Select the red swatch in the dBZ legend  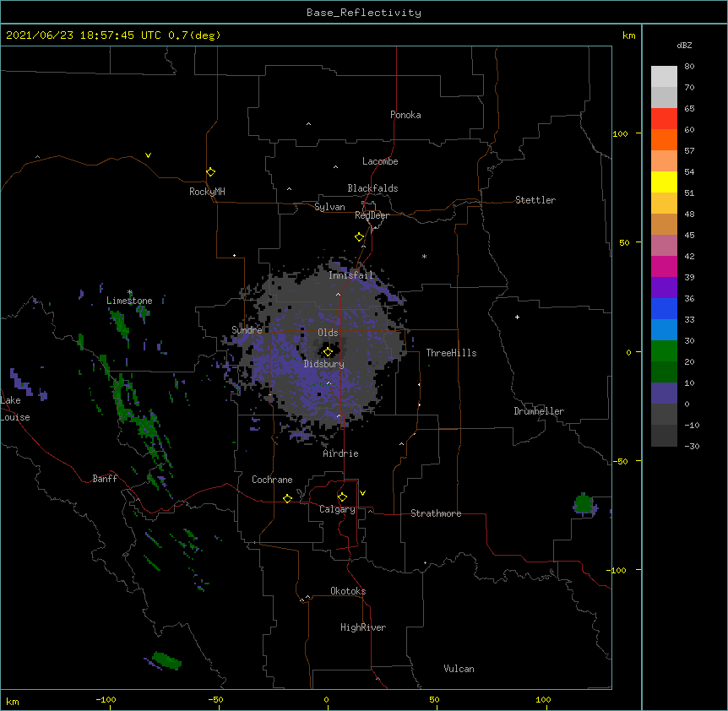click(664, 118)
